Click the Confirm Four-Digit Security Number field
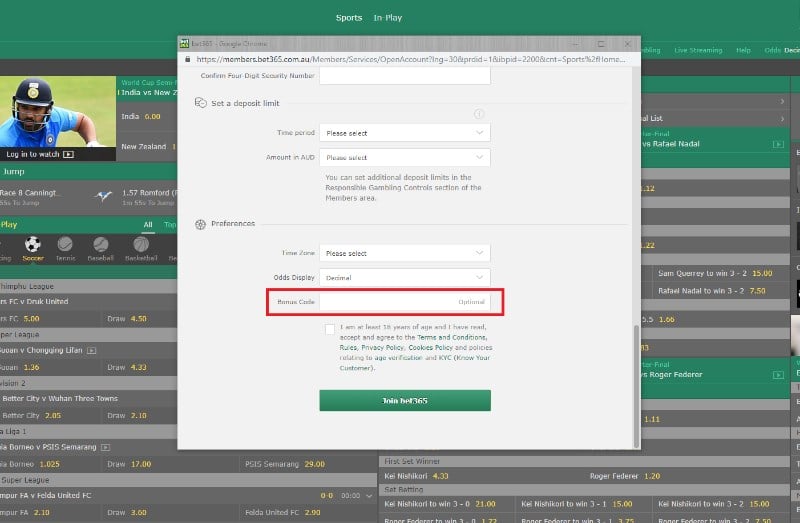This screenshot has width=800, height=523. (x=405, y=76)
